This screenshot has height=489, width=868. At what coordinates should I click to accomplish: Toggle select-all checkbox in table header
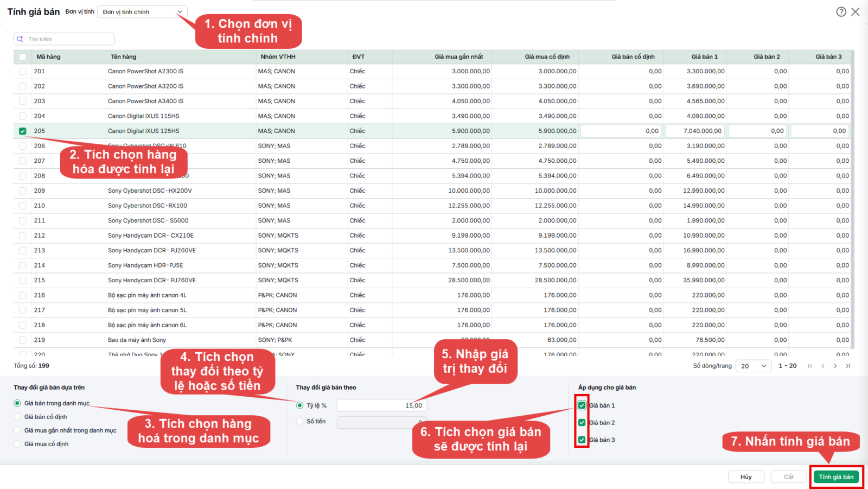(x=22, y=57)
